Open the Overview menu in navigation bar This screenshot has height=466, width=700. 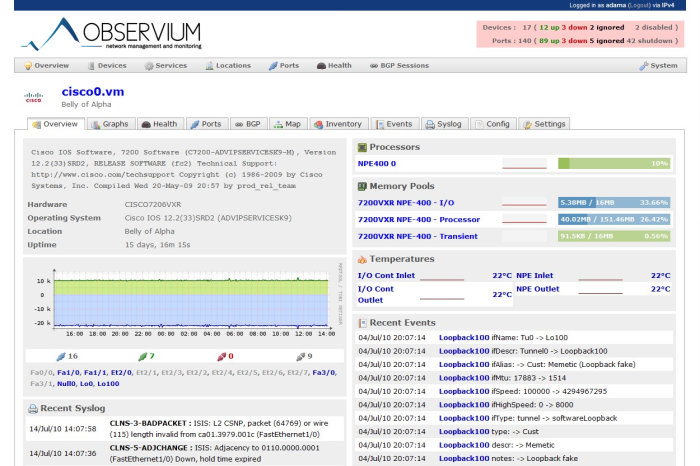pyautogui.click(x=46, y=66)
